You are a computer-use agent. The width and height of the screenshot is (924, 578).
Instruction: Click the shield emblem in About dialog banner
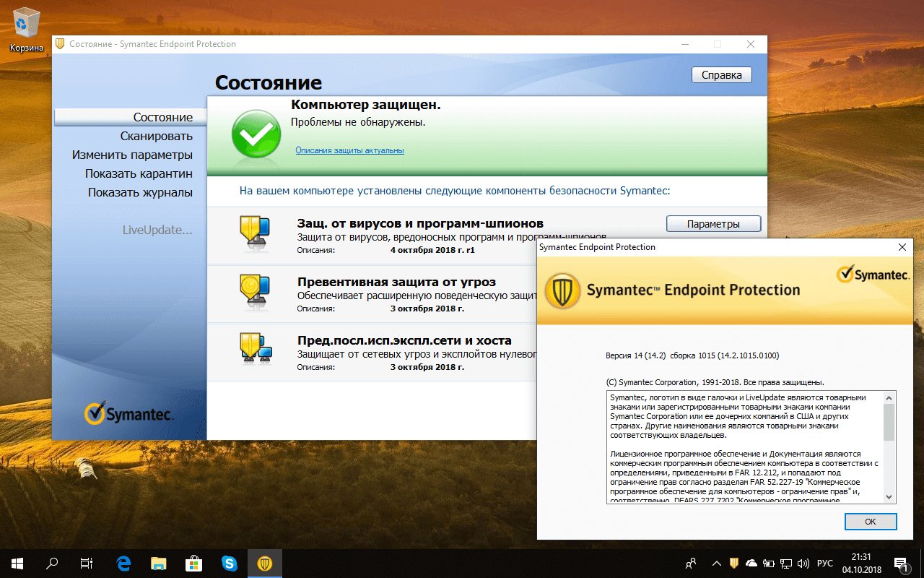(562, 290)
